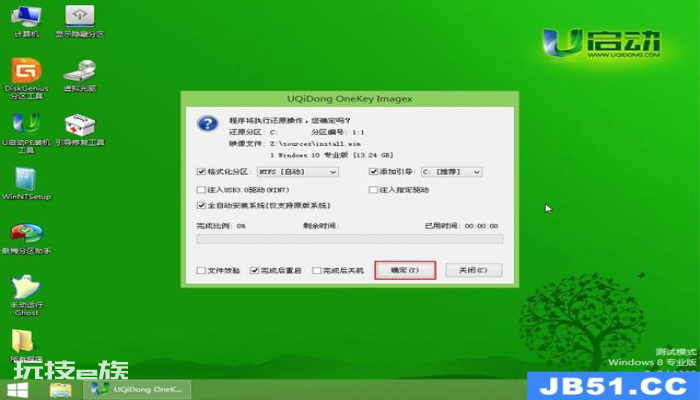Launch 手动运行 Ghost desktop icon
700x400 pixels.
(26, 295)
